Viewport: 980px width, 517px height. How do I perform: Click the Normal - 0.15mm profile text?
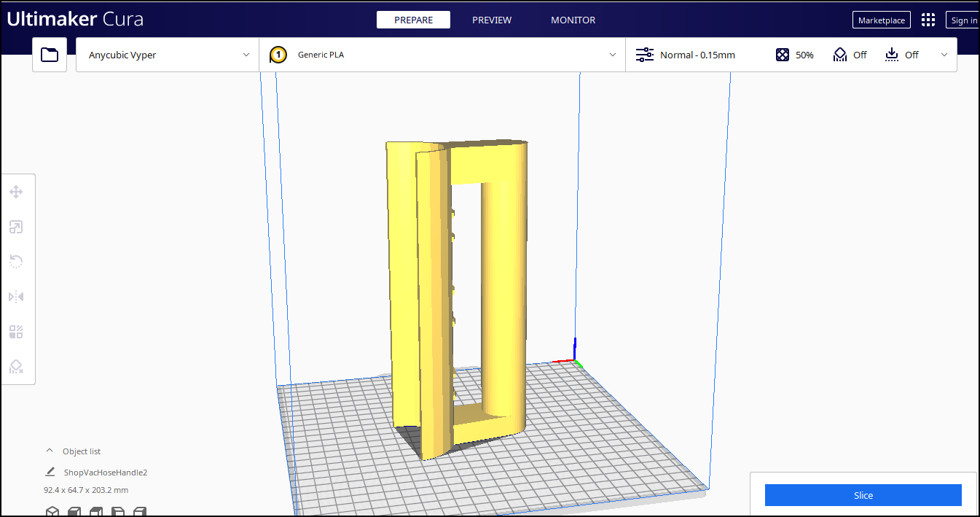(697, 55)
